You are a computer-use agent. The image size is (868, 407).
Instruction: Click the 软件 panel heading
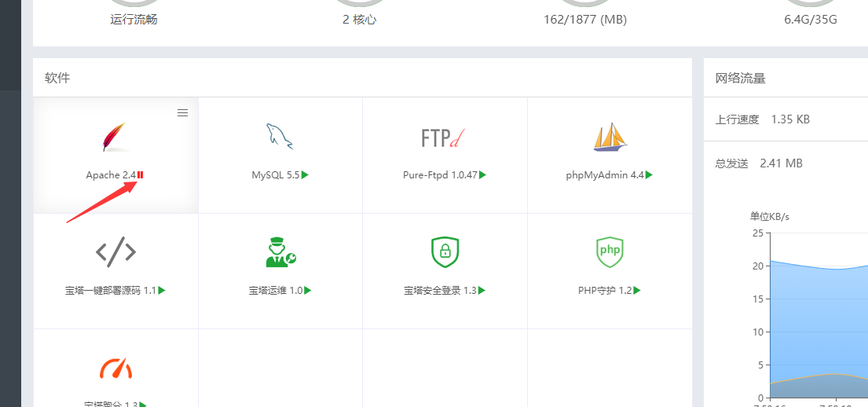57,78
